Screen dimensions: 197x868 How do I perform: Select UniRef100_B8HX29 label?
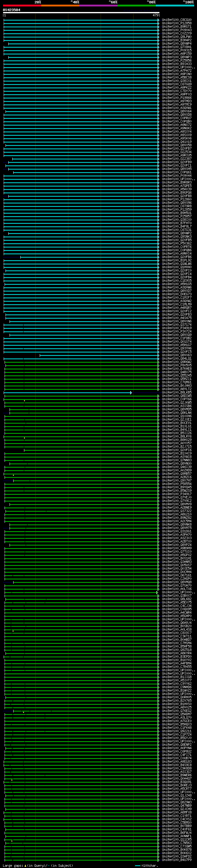coord(176,440)
